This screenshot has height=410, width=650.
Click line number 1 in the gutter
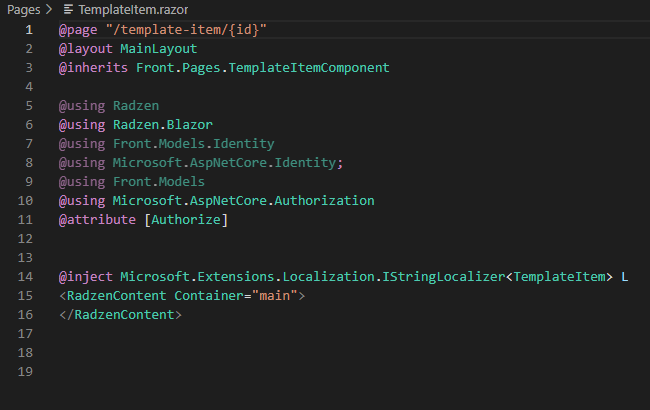29,30
